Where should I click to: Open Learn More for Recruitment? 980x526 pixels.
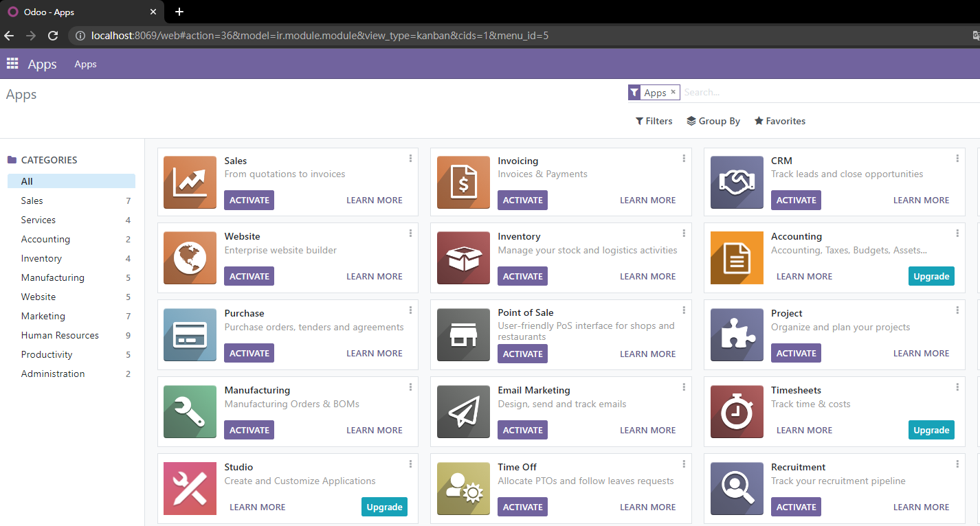tap(922, 507)
